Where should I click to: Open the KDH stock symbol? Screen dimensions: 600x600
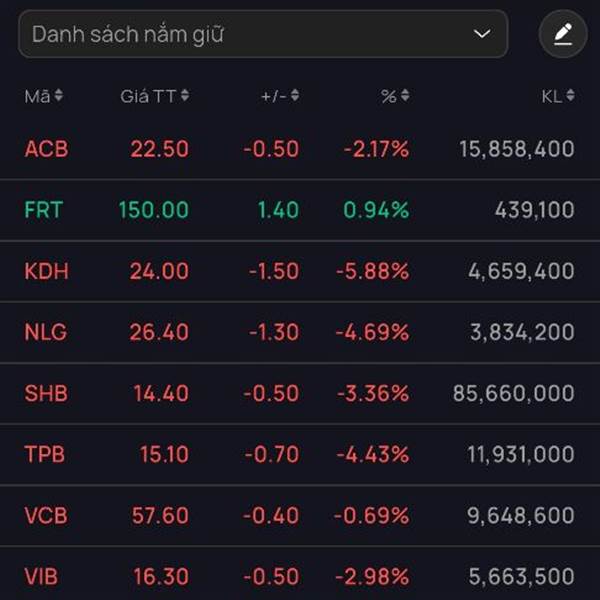46,271
